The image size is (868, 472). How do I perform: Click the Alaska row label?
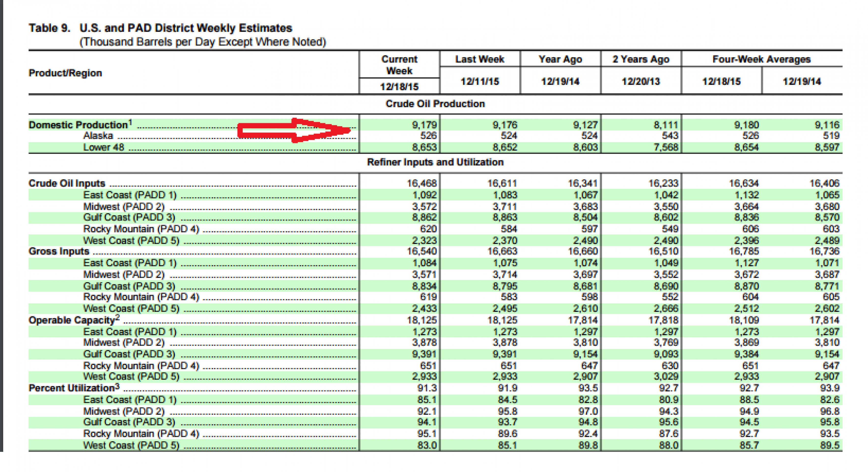coord(98,136)
